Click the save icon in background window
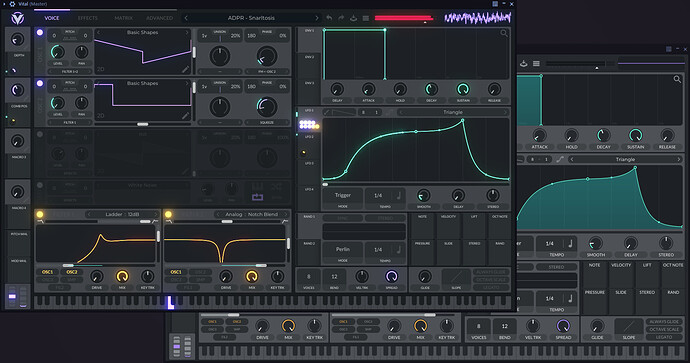 click(x=524, y=63)
